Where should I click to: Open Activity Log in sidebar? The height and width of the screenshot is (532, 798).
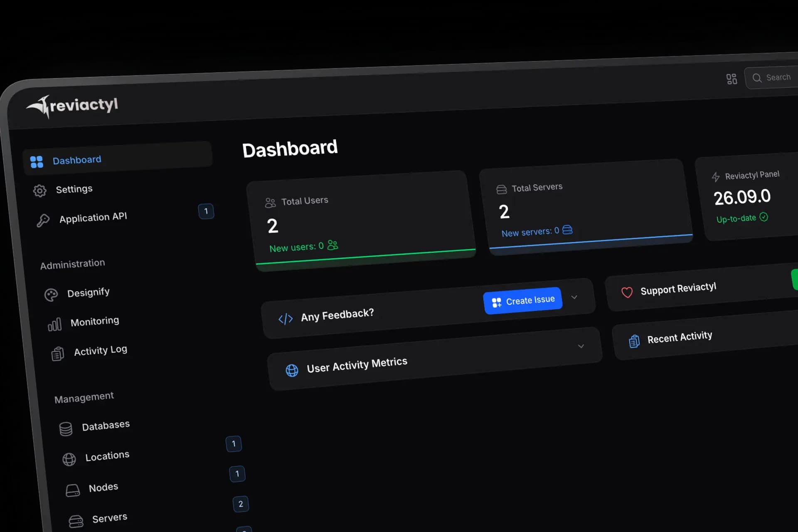[x=101, y=350]
